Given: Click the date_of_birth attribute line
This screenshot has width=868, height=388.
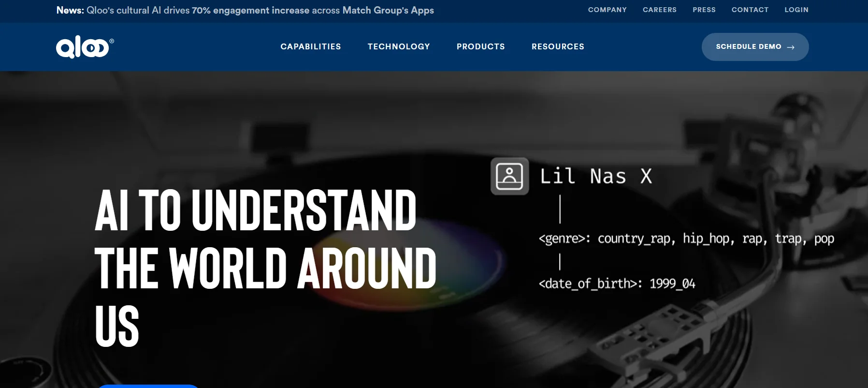Looking at the screenshot, I should [617, 283].
